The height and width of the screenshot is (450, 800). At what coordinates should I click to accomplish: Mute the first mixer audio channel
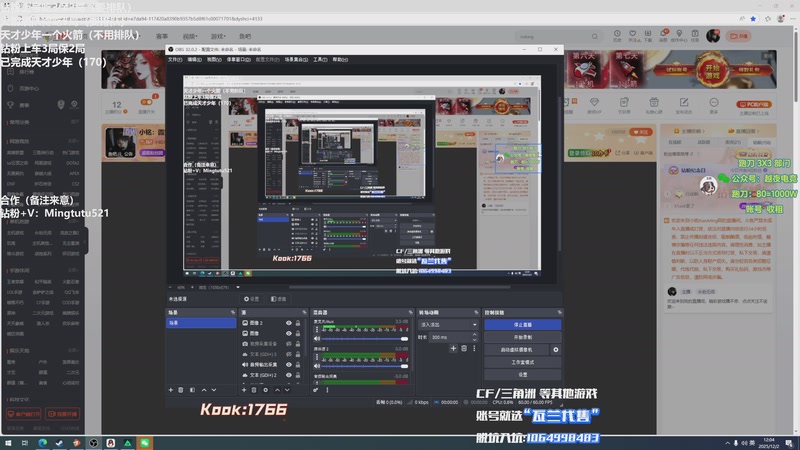pos(317,338)
